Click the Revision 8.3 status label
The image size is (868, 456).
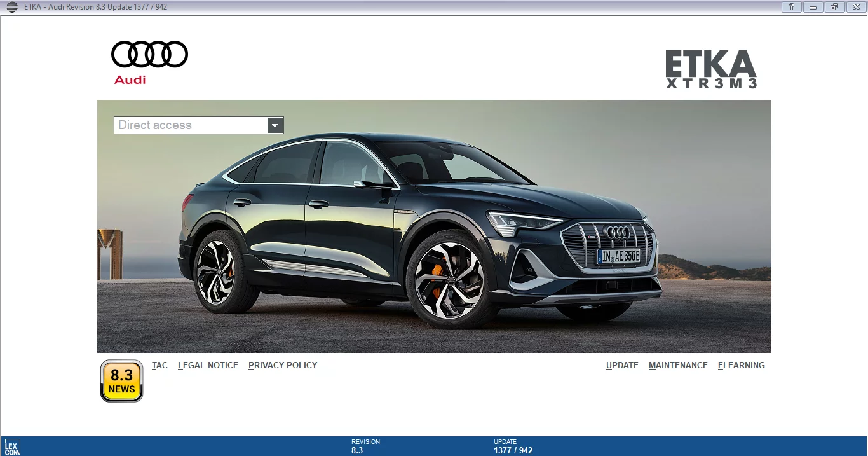tap(365, 446)
